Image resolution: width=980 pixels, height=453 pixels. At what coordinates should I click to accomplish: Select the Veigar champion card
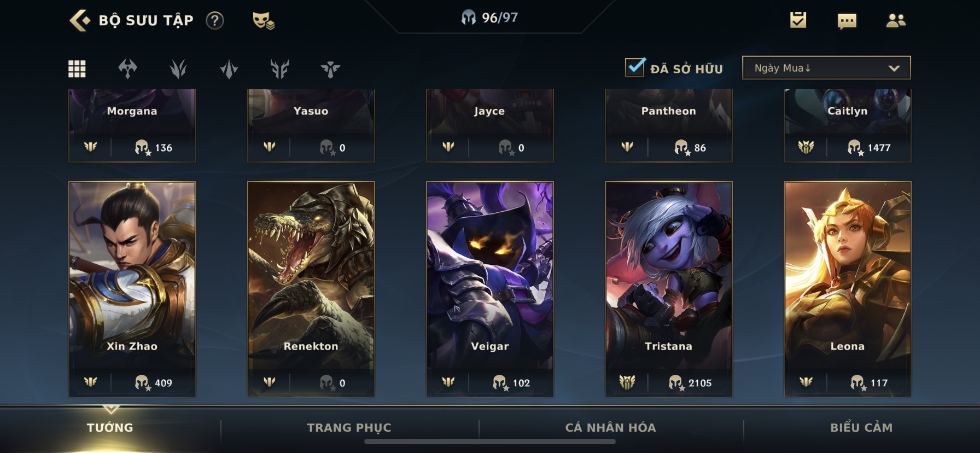490,289
